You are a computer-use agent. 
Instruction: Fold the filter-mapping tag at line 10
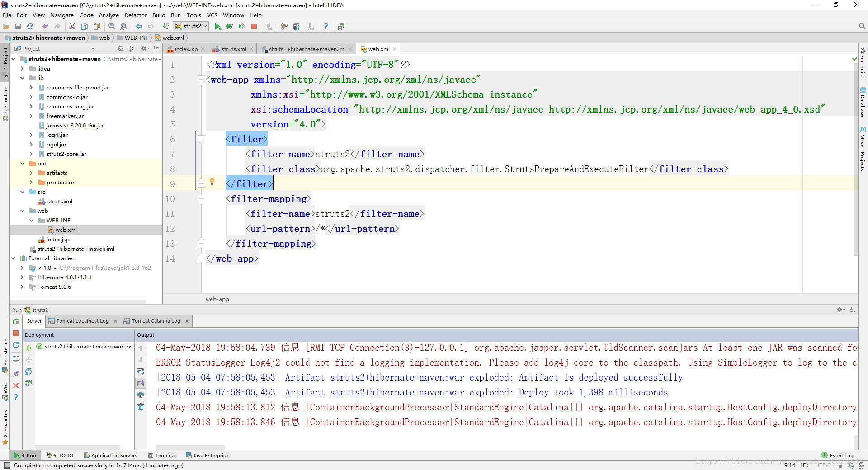[202, 199]
